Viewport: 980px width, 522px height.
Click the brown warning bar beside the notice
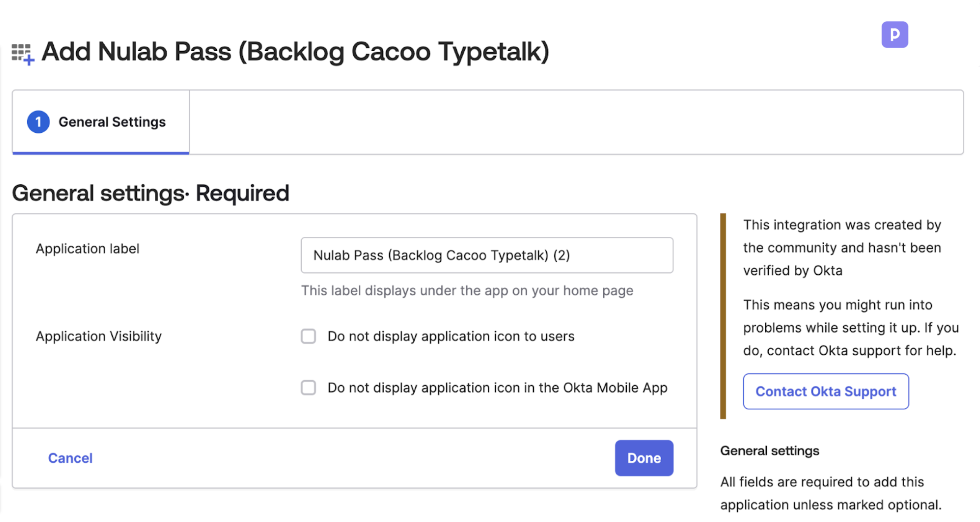(723, 316)
